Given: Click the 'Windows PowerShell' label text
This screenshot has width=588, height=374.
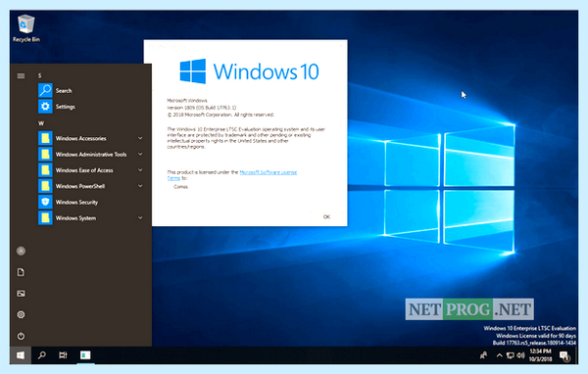Looking at the screenshot, I should coord(80,186).
